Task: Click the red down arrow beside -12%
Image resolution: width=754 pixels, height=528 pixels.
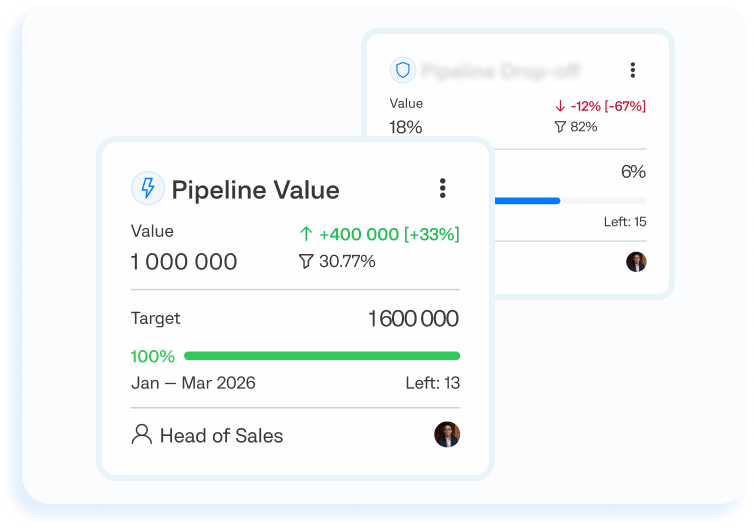Action: pyautogui.click(x=560, y=106)
